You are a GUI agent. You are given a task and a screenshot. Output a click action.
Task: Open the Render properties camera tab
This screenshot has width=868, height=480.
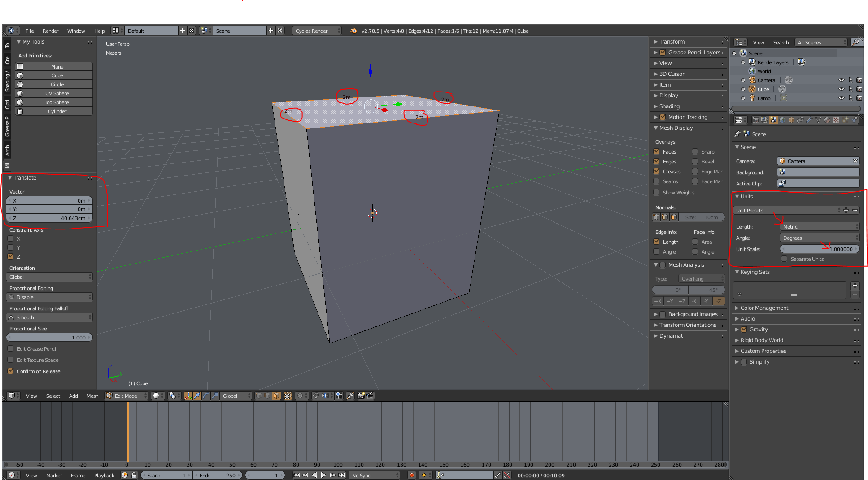(x=756, y=120)
